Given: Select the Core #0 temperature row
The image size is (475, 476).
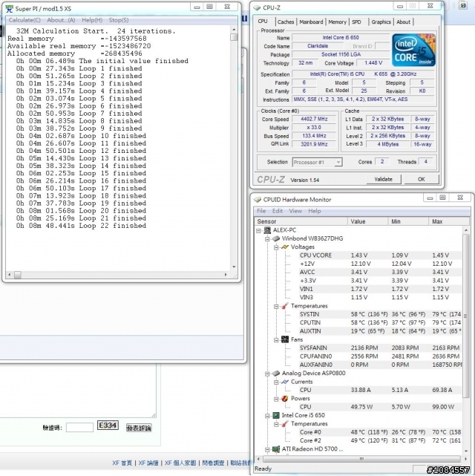Looking at the screenshot, I should click(380, 432).
